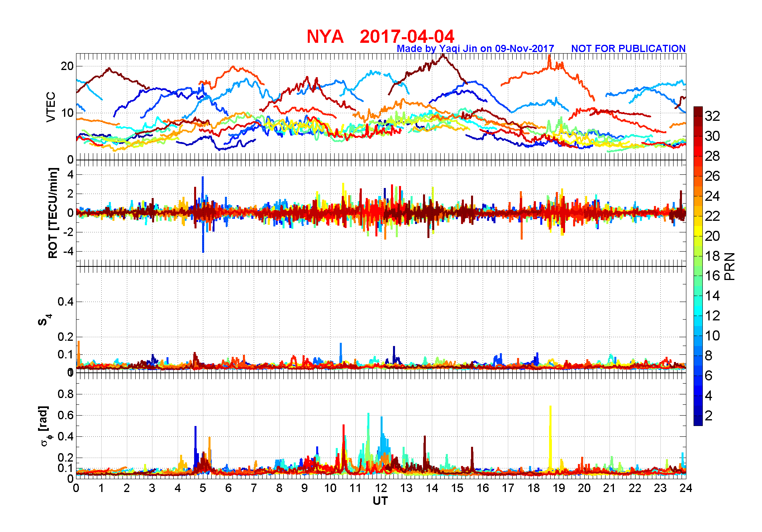The height and width of the screenshot is (532, 762).
Task: Select the VTEC y-axis label
Action: (x=51, y=107)
